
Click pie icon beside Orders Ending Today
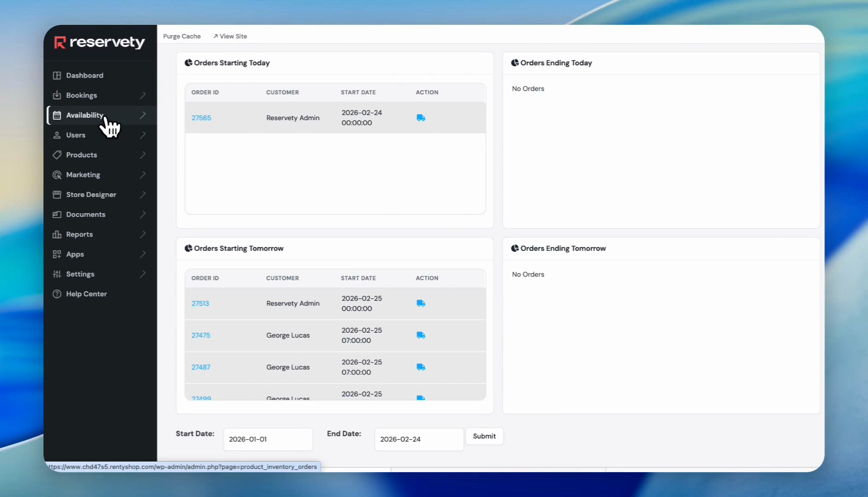click(515, 63)
